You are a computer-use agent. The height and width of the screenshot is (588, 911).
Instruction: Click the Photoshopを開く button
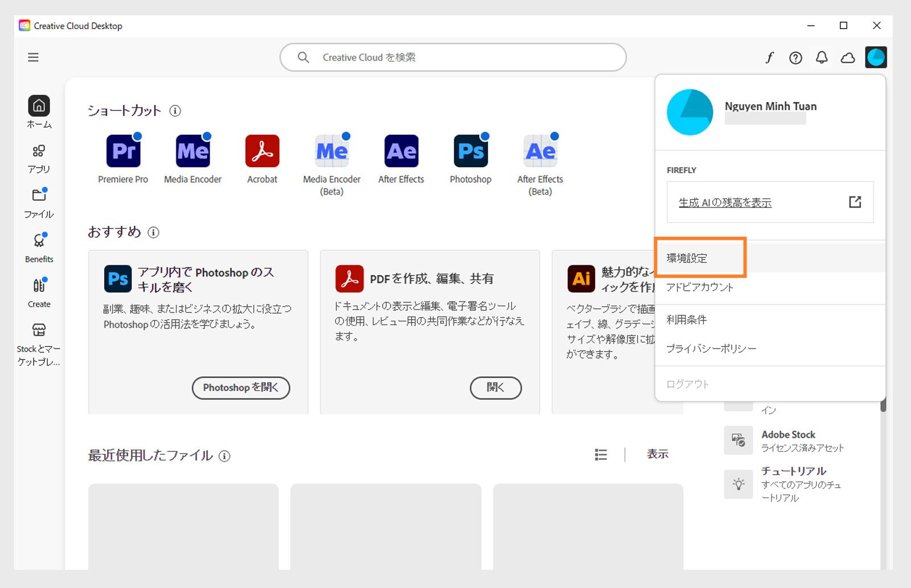pos(240,388)
